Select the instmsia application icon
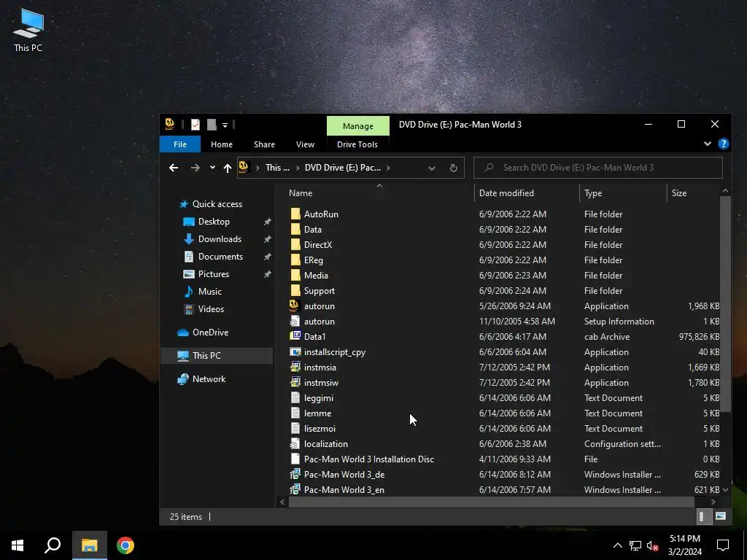The height and width of the screenshot is (560, 747). point(295,367)
